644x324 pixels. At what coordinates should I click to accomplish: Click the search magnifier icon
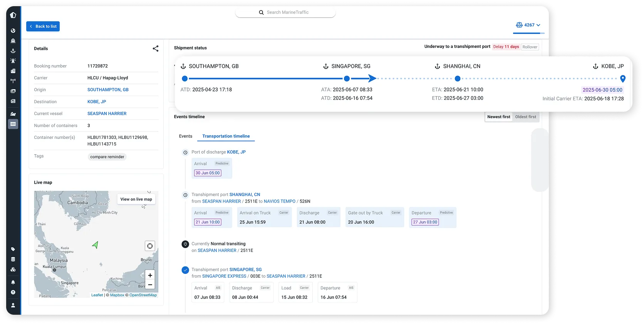pyautogui.click(x=261, y=12)
